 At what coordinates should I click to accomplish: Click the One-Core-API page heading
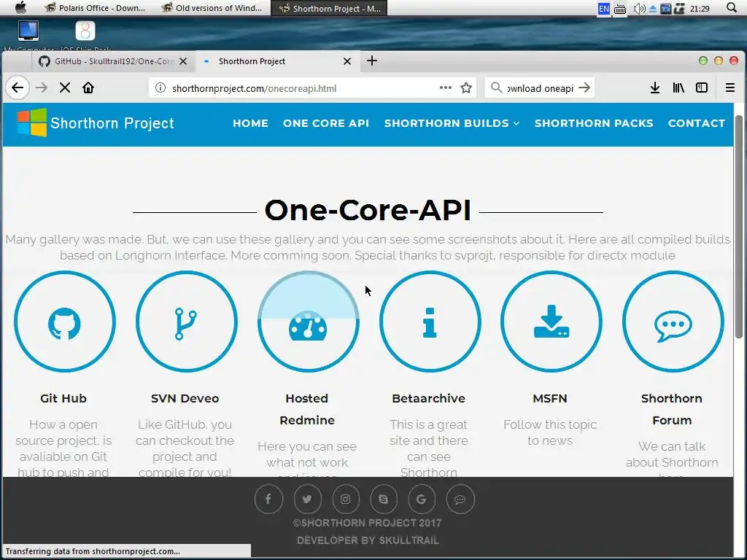pyautogui.click(x=368, y=210)
